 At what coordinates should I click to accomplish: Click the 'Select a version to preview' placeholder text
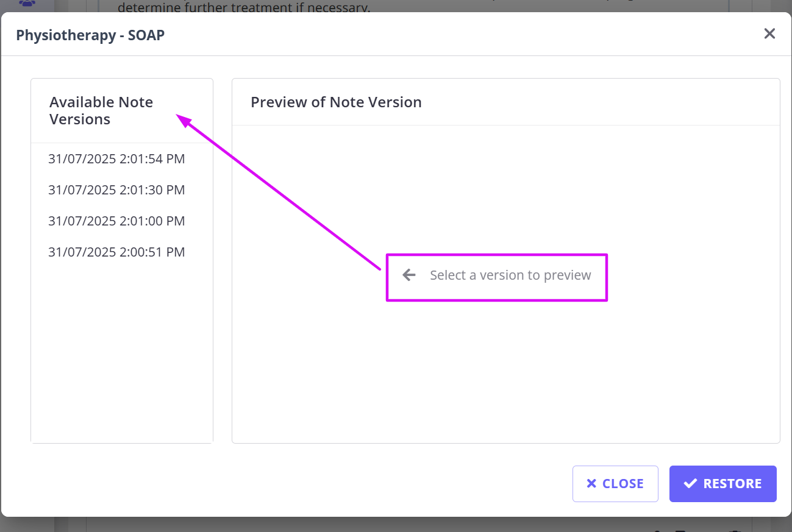[510, 275]
